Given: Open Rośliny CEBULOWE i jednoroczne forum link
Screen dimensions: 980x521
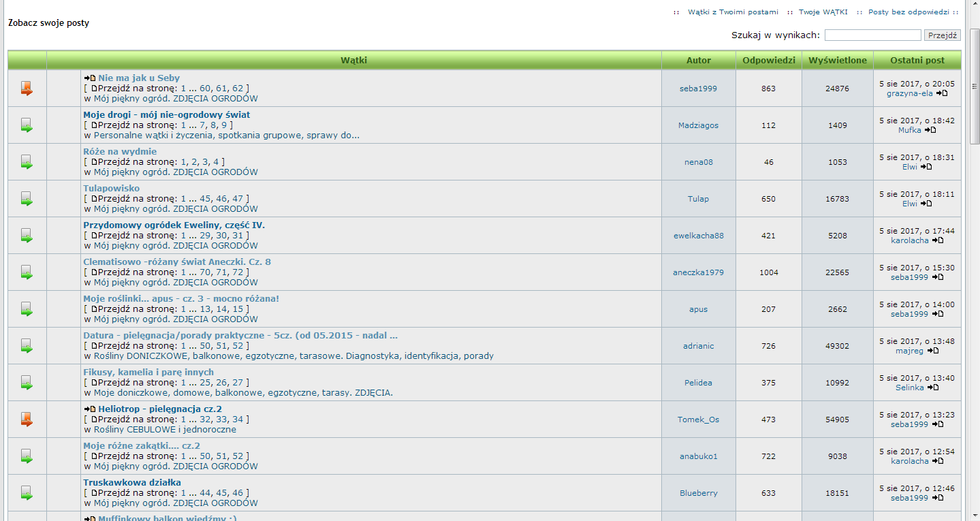Looking at the screenshot, I should click(x=165, y=430).
